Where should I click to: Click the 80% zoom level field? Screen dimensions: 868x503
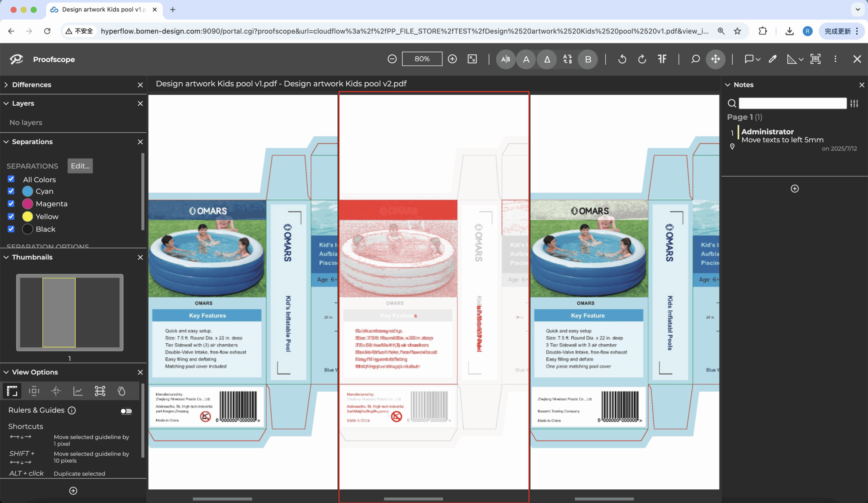422,59
